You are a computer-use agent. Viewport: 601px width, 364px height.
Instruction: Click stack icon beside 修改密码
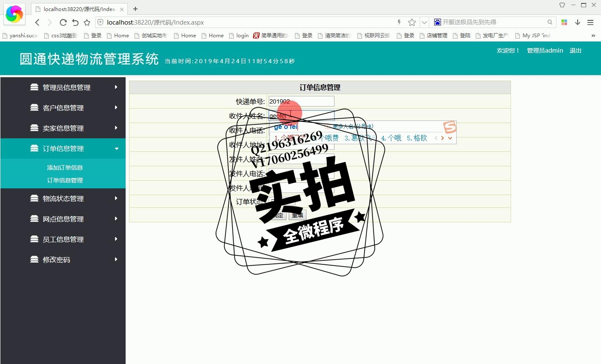(34, 259)
